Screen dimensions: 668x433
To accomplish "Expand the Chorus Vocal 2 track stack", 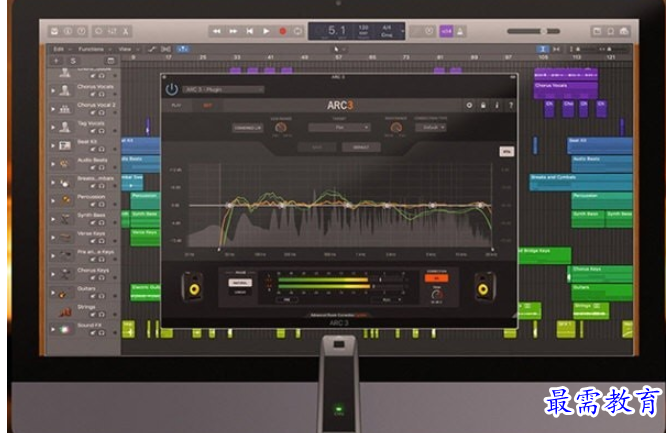I will click(x=53, y=109).
